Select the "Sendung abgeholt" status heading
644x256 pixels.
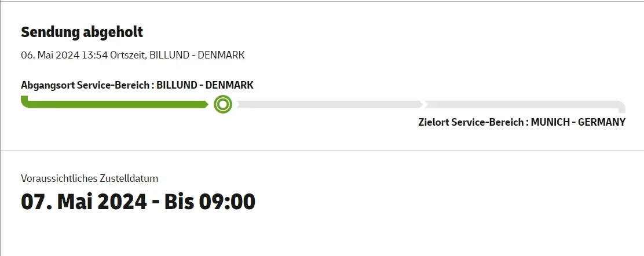point(82,32)
